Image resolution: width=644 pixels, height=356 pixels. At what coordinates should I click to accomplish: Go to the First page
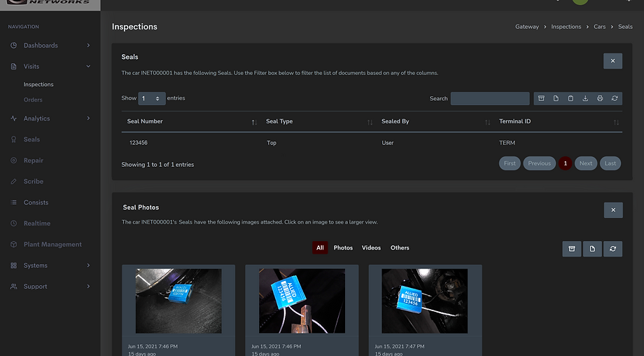[x=510, y=163]
